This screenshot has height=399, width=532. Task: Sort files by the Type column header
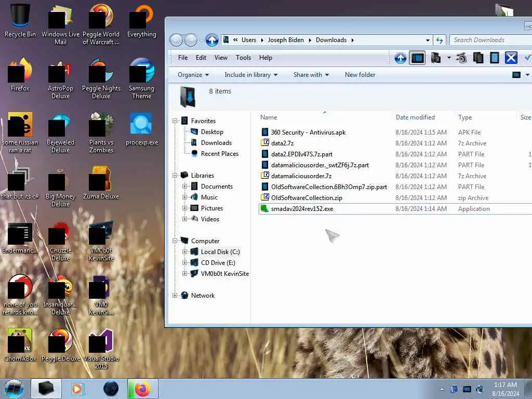pos(465,117)
